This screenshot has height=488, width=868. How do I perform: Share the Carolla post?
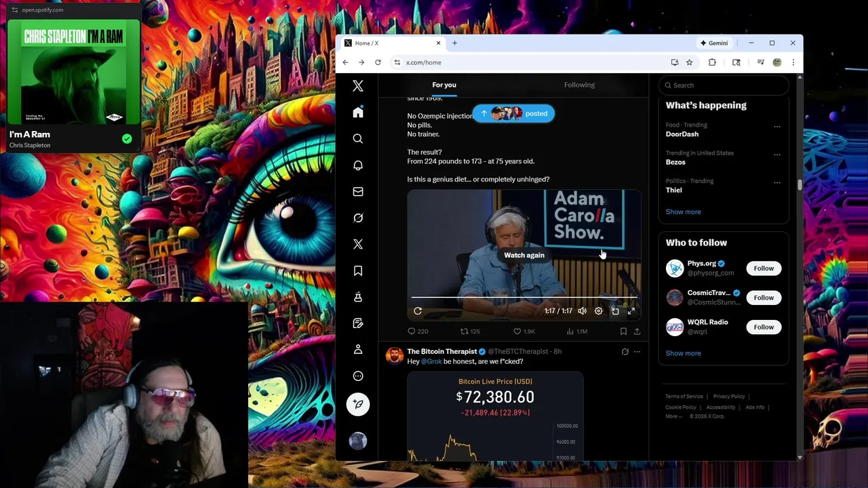tap(637, 331)
